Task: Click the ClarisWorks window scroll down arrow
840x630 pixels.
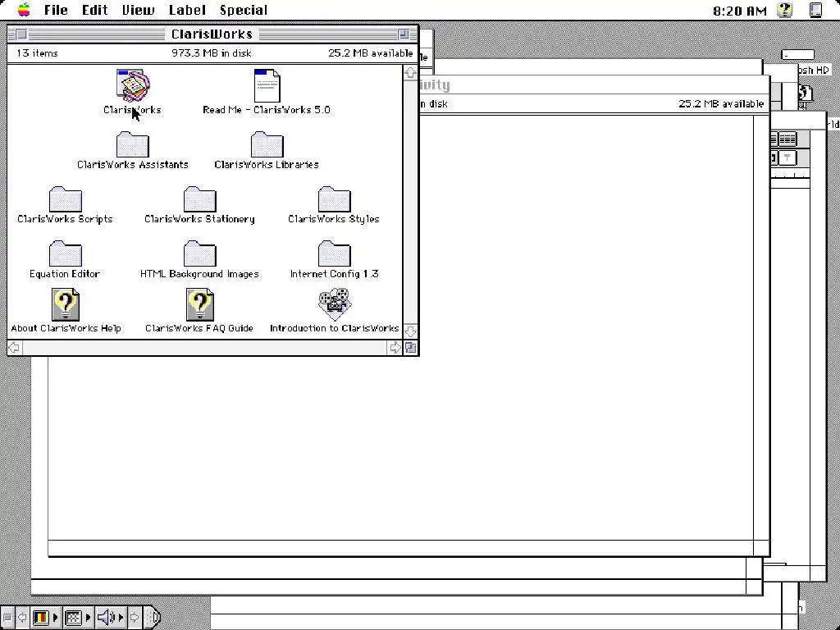Action: tap(410, 331)
